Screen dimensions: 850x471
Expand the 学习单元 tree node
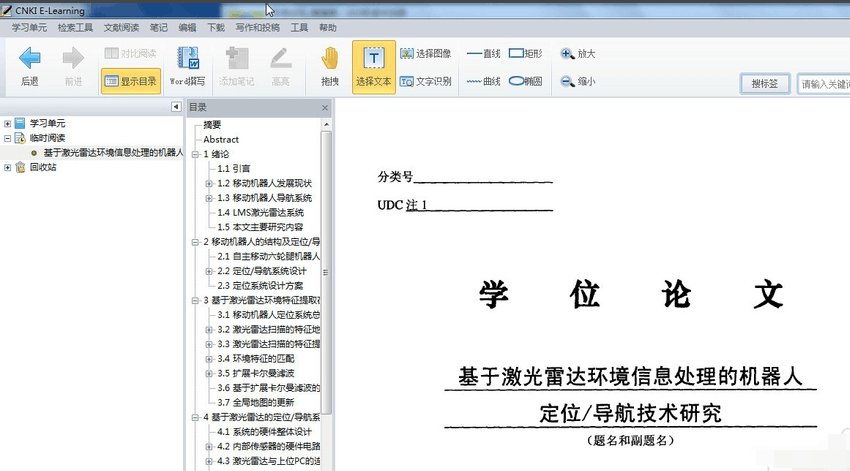pos(8,124)
